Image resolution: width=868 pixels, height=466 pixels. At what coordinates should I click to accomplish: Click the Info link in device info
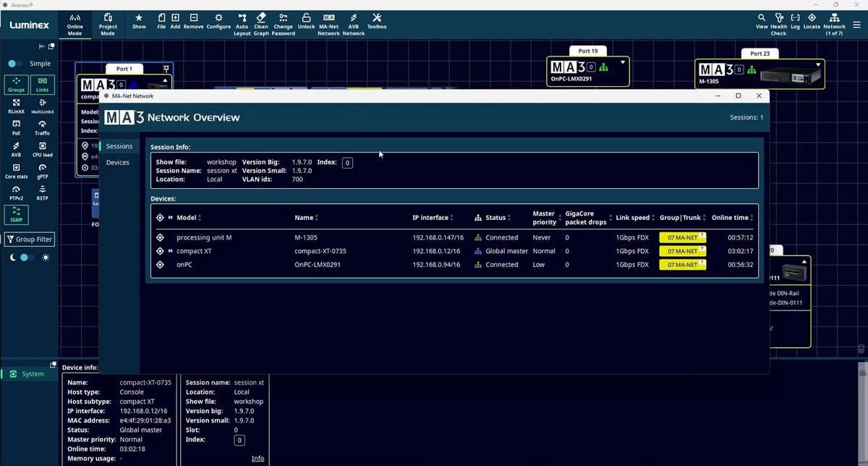coord(258,458)
